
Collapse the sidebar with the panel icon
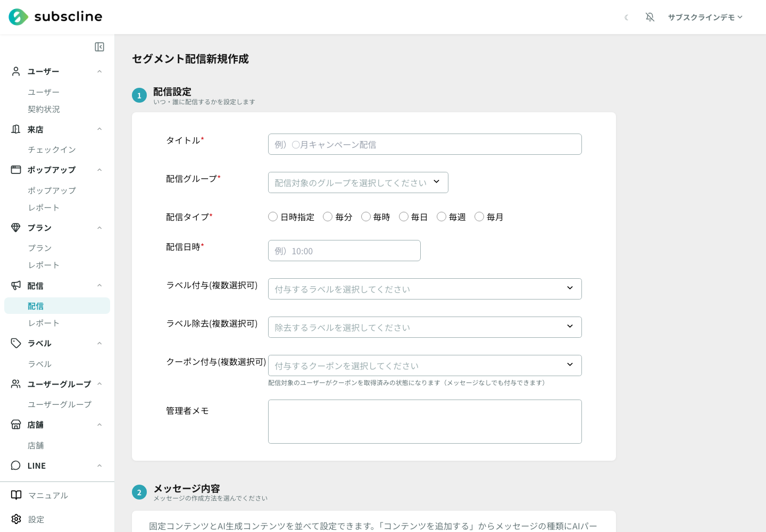click(x=99, y=47)
